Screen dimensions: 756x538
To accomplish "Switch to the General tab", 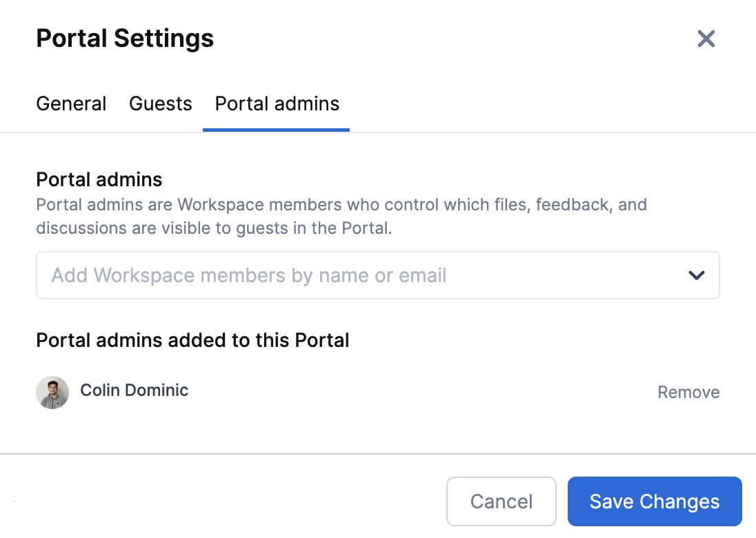I will (71, 103).
